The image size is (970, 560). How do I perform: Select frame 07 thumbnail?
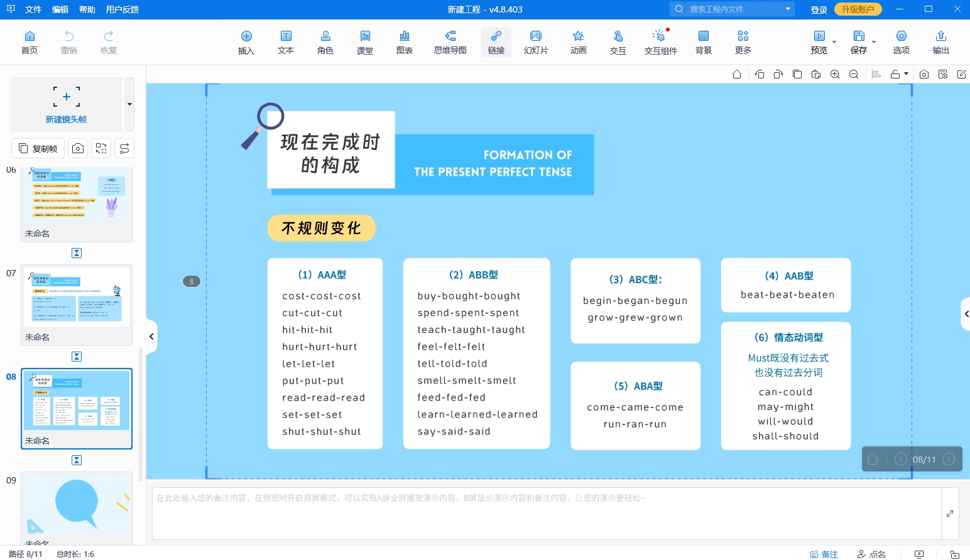point(77,305)
